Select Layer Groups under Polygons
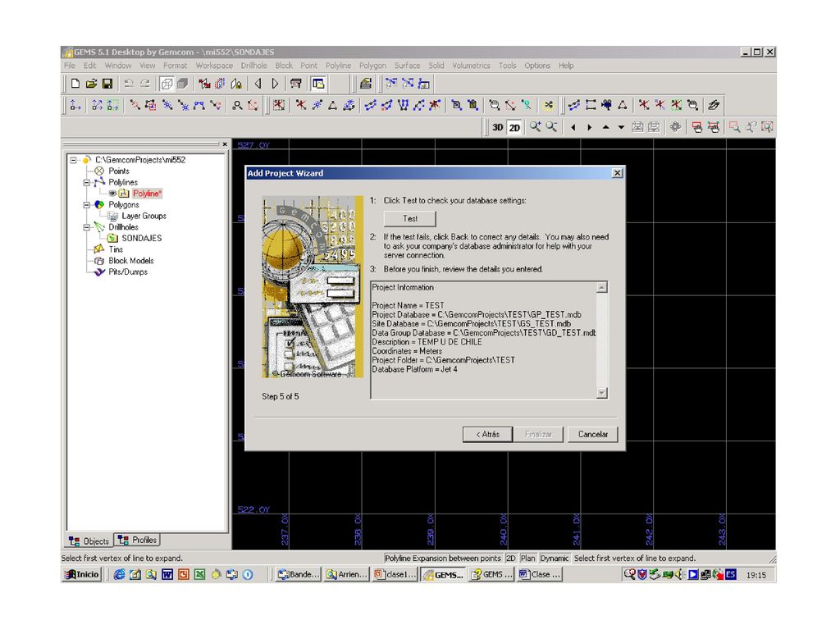The image size is (840, 630). [144, 216]
